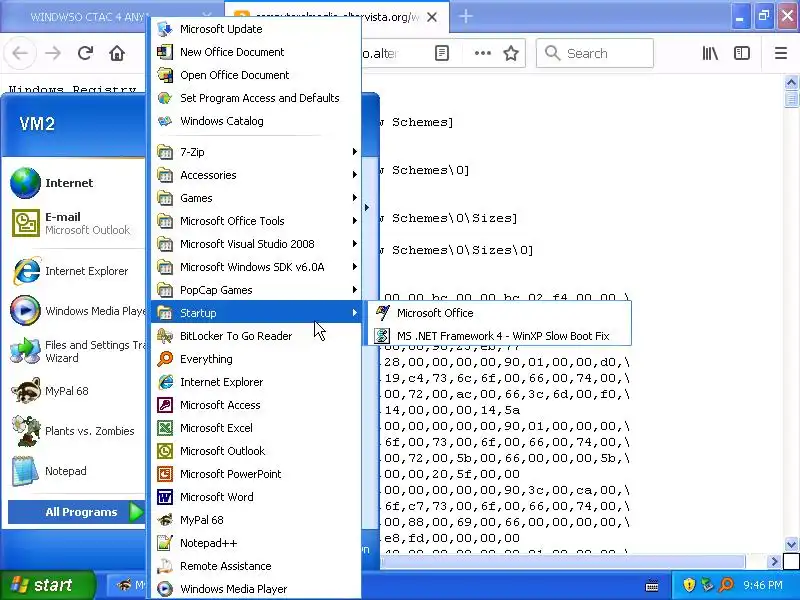The image size is (800, 600).
Task: Click page scrollbar down arrow
Action: tap(791, 544)
